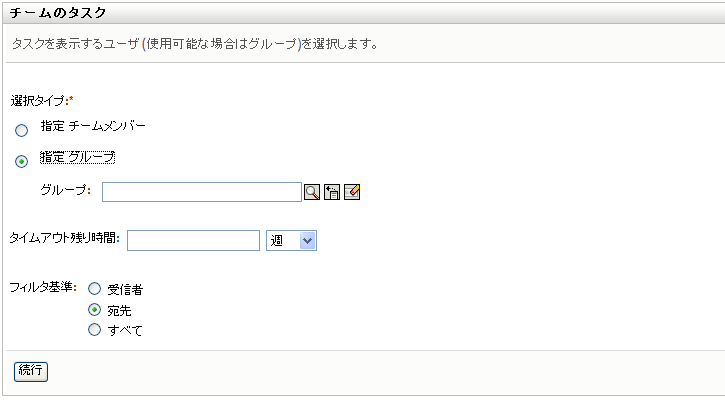Click the clear group eraser icon
This screenshot has width=725, height=403.
(x=351, y=192)
